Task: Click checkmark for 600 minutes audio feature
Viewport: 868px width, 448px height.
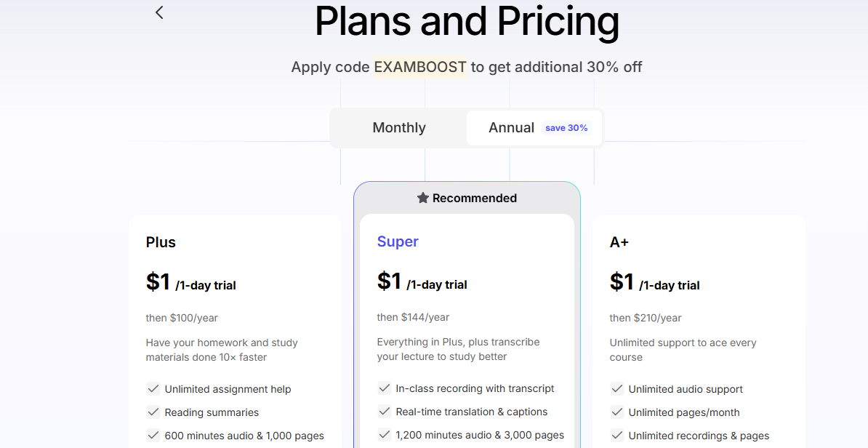Action: tap(153, 435)
